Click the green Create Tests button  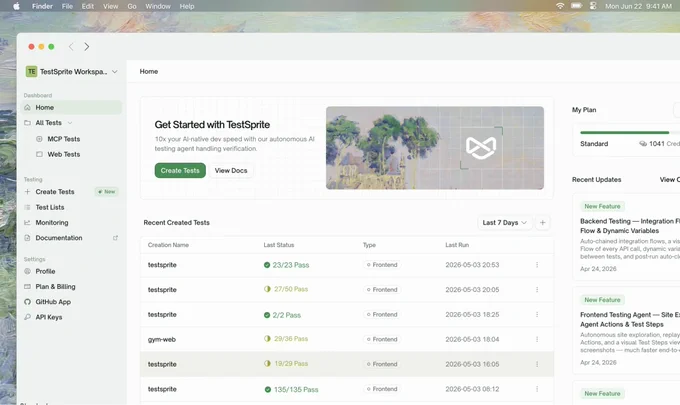coord(180,170)
